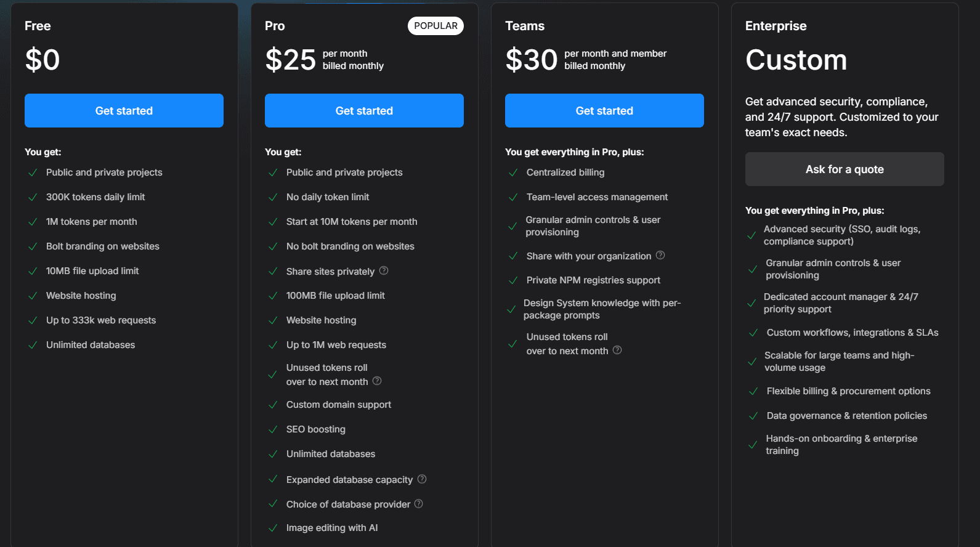Click the Unused tokens rollover info icon in Pro
This screenshot has height=547, width=980.
coord(376,381)
